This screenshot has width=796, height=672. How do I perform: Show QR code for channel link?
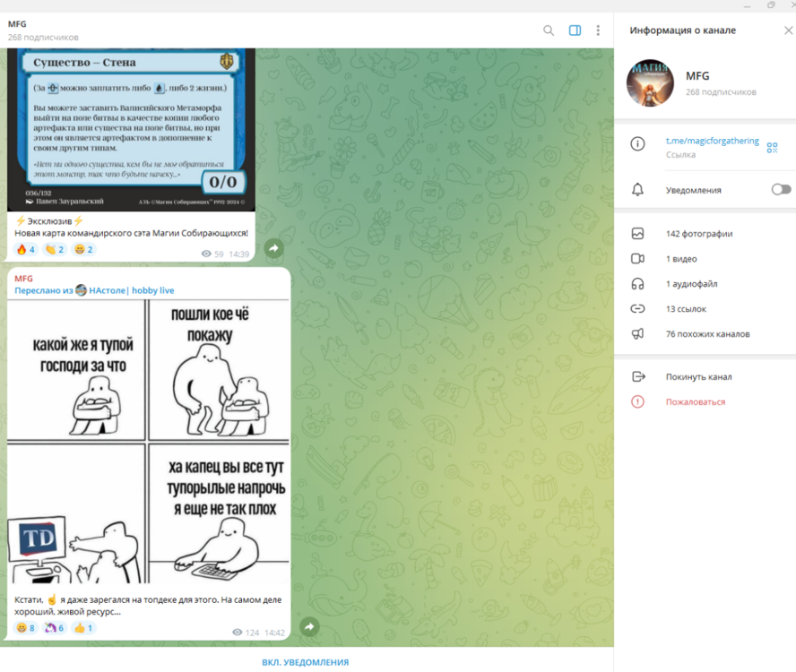pos(772,148)
